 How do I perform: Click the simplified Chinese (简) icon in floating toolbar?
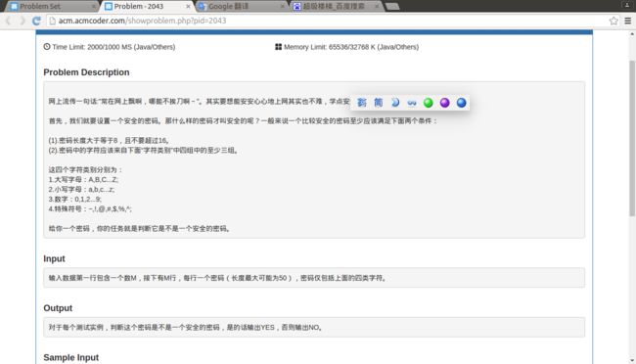(378, 103)
